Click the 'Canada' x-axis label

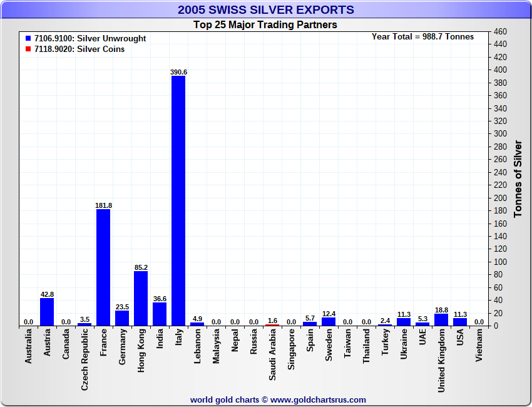click(x=66, y=344)
